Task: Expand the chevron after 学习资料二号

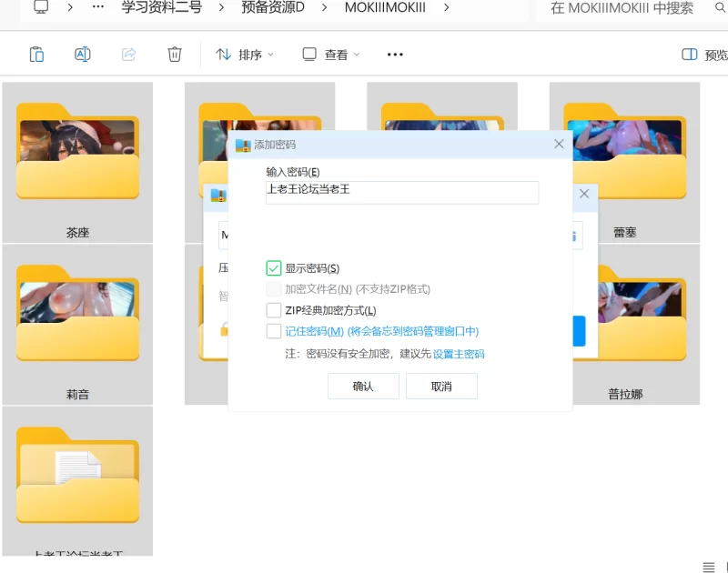Action: [x=221, y=7]
